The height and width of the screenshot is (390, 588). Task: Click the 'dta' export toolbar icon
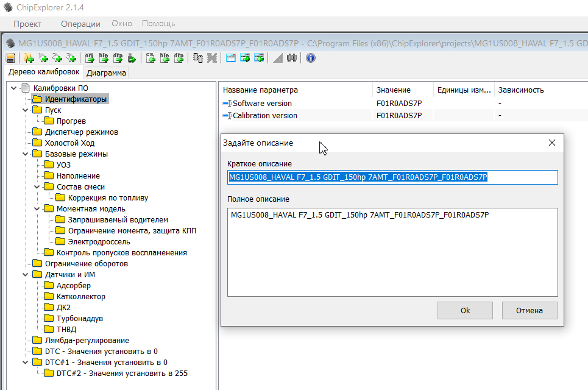pos(118,58)
